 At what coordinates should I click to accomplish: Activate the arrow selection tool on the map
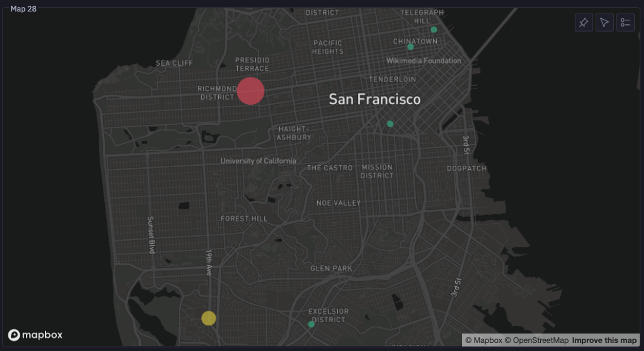tap(605, 22)
